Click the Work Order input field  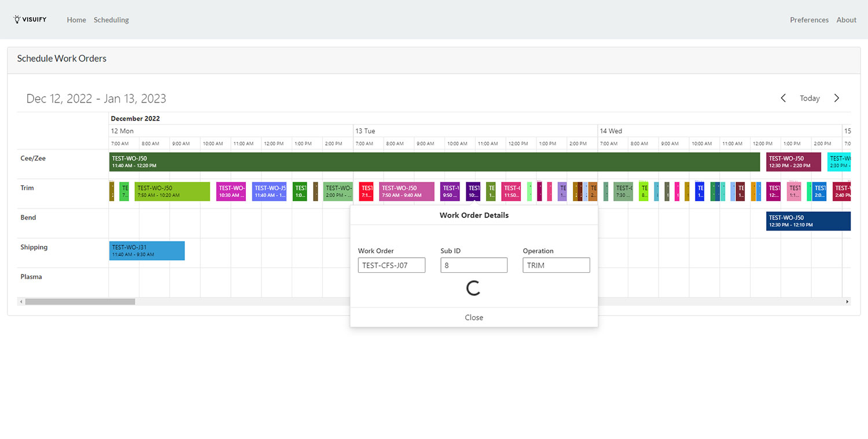click(392, 265)
